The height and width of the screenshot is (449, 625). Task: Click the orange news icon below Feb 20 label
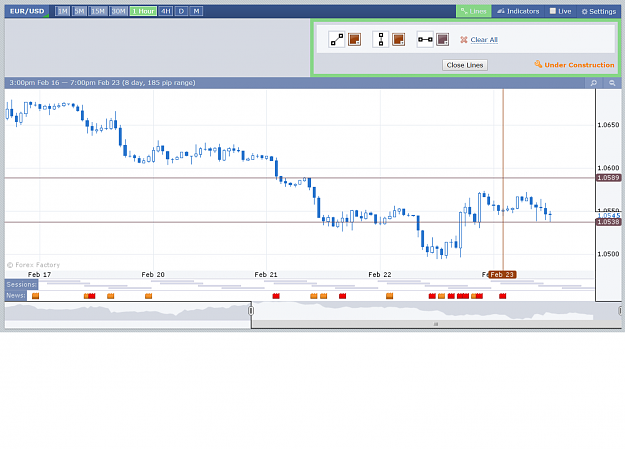click(x=148, y=296)
